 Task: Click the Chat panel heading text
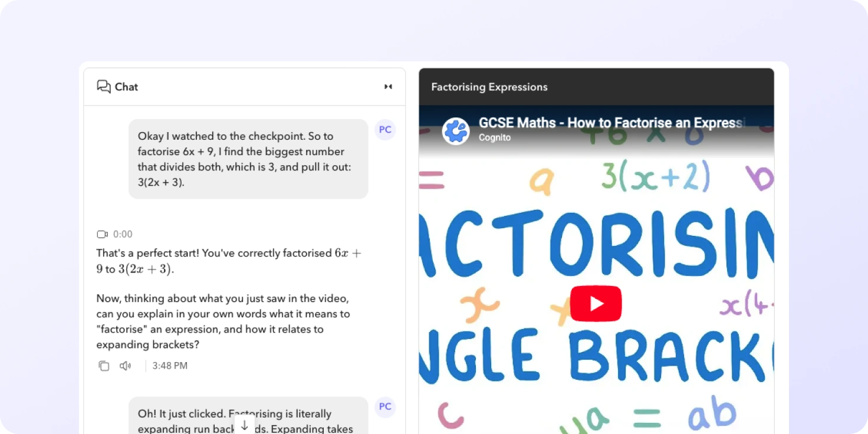[126, 87]
